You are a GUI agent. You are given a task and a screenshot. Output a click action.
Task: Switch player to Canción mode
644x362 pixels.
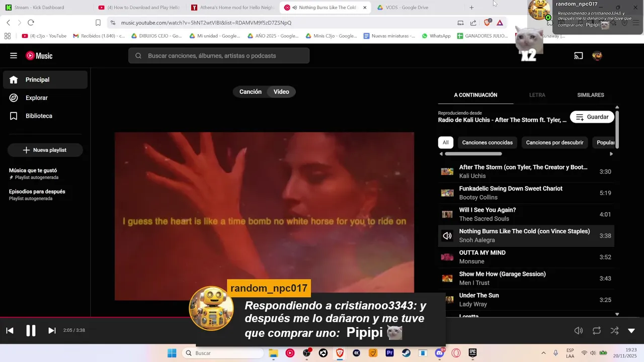251,92
